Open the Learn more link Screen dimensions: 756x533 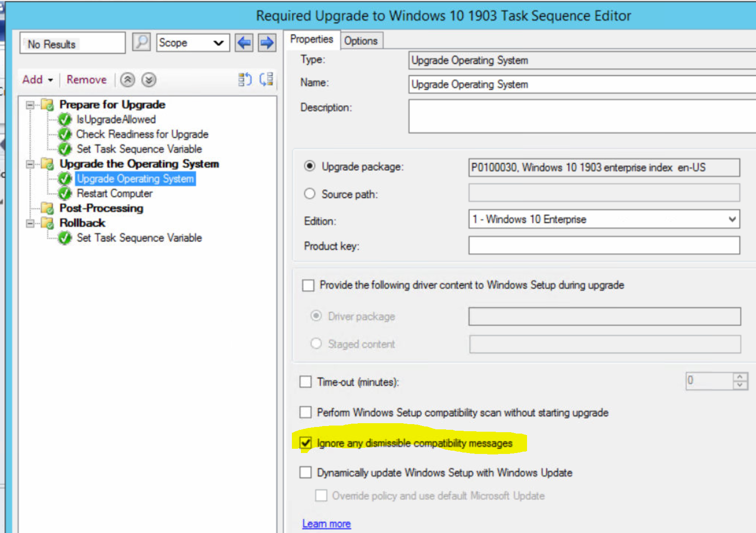[326, 524]
